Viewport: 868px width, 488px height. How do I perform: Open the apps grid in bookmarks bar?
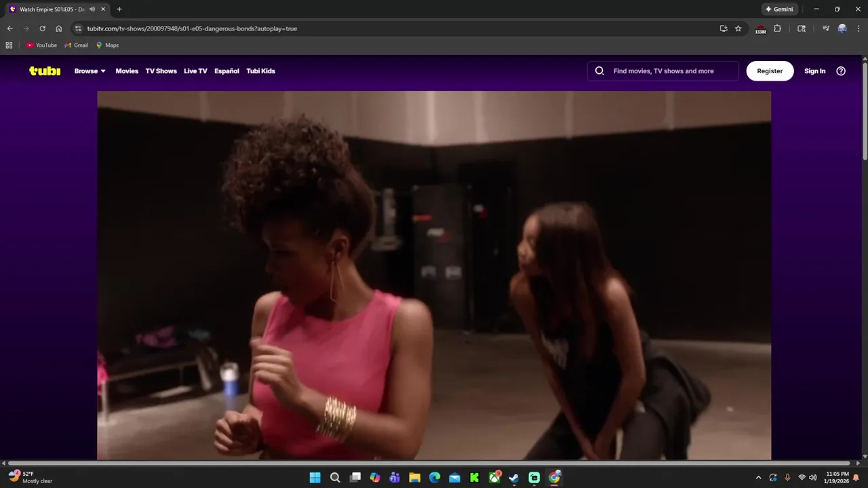pos(9,45)
